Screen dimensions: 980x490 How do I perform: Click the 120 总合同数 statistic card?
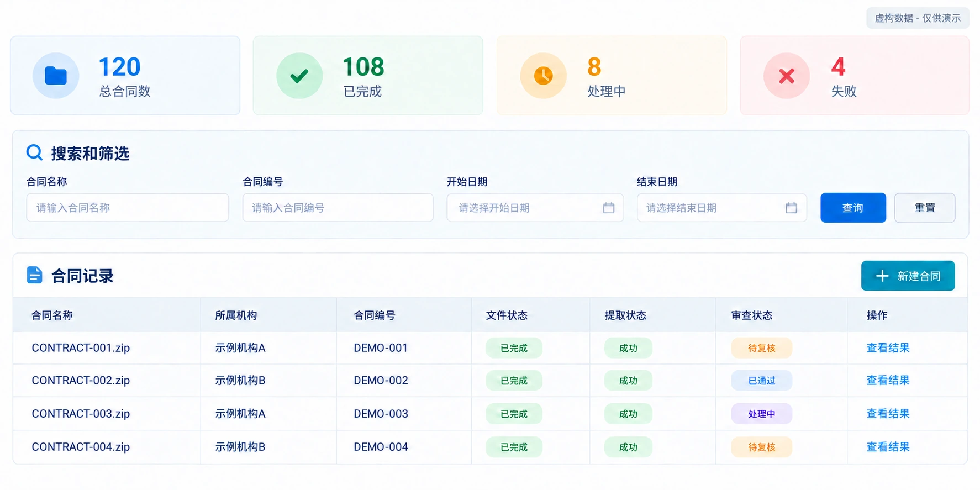[x=125, y=76]
